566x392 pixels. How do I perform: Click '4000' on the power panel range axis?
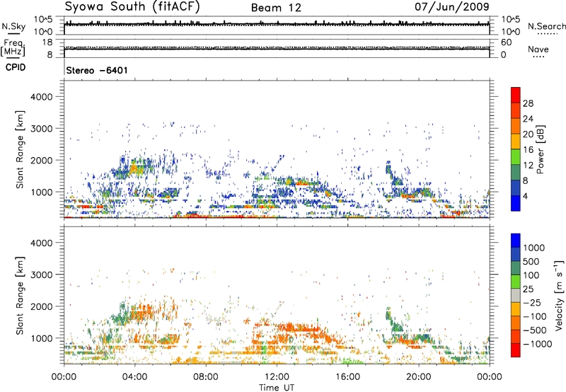[41, 97]
